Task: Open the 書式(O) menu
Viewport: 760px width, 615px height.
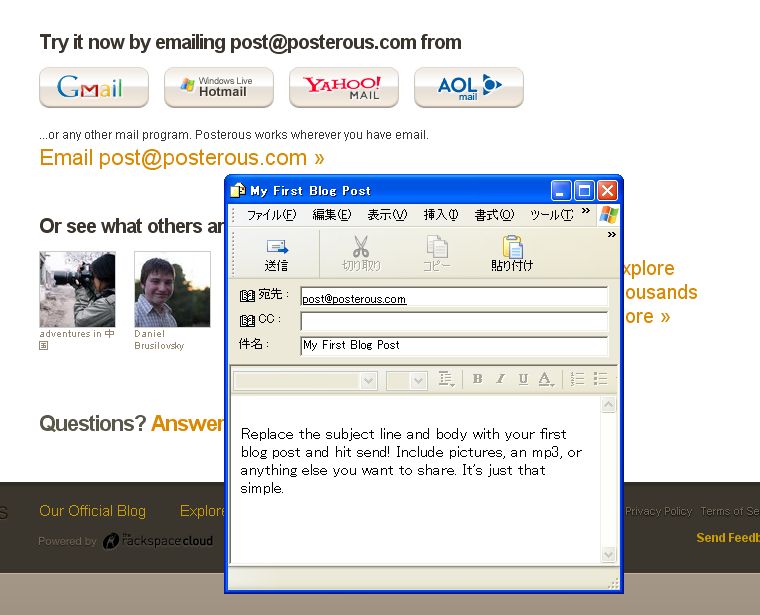Action: coord(494,215)
